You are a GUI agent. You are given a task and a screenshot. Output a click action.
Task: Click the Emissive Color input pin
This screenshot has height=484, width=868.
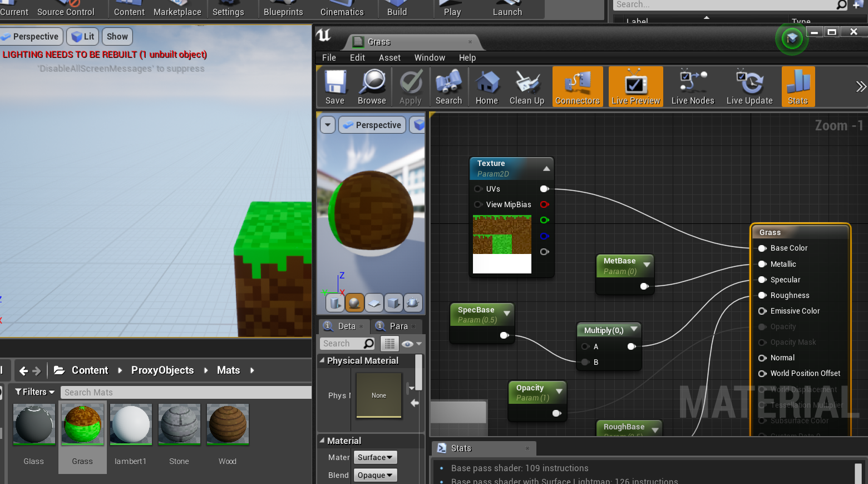click(x=762, y=311)
